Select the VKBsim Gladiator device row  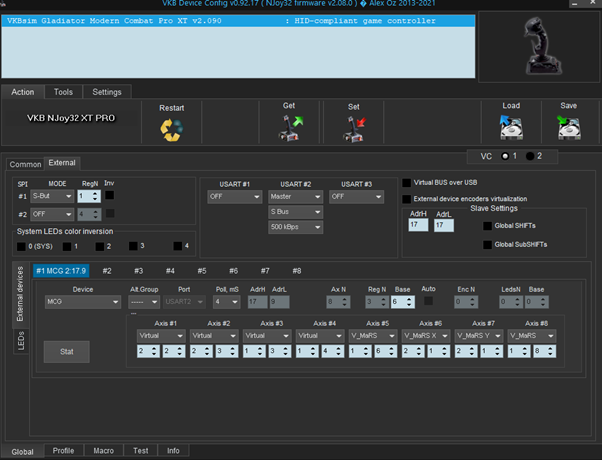238,21
